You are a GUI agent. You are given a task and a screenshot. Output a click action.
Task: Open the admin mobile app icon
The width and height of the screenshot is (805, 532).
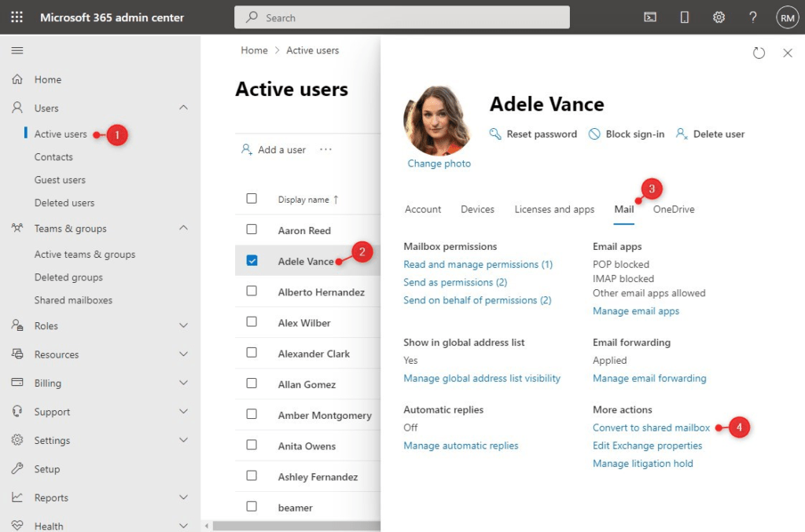click(684, 17)
